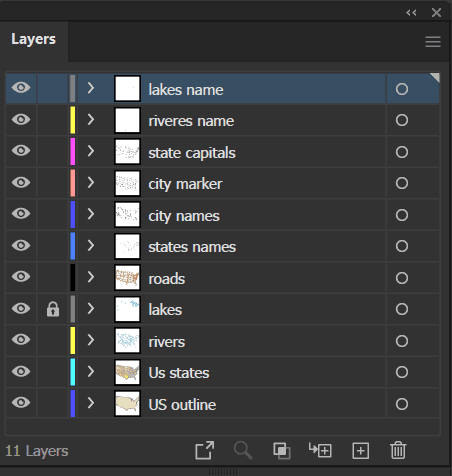
Task: Click Make/Release Clipping Mask icon
Action: (282, 451)
